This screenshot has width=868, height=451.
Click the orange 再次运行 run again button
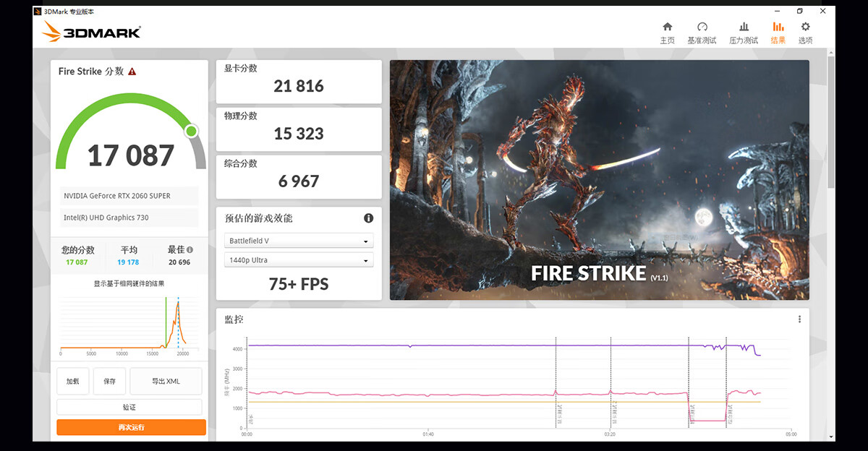click(x=131, y=427)
